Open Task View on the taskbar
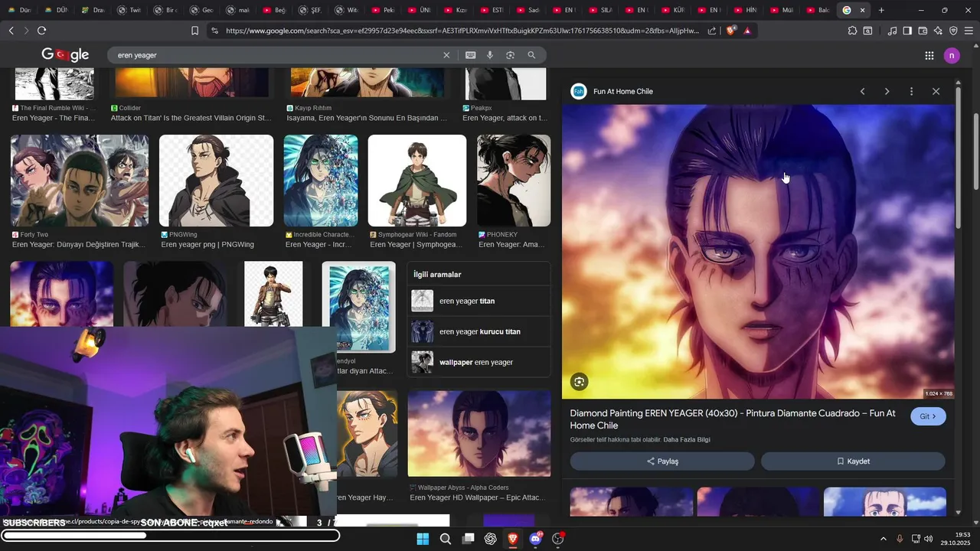This screenshot has height=551, width=980. tap(468, 539)
